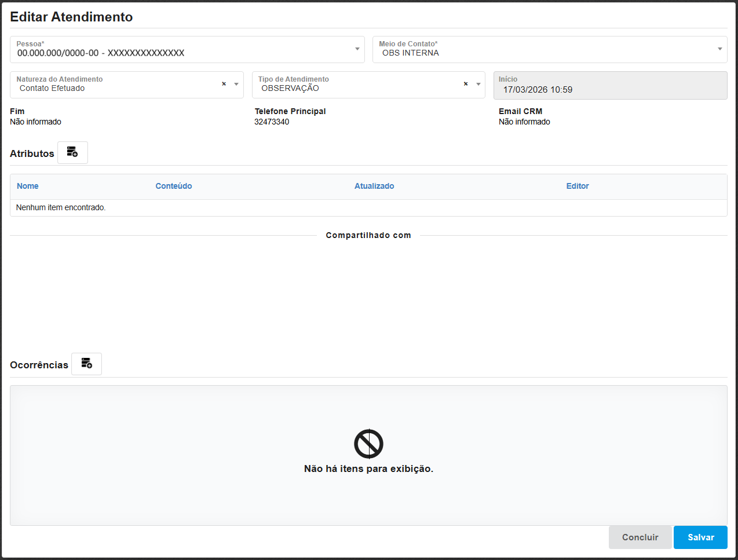Click the Telefone Principal number 32473340
738x560 pixels.
pos(272,122)
